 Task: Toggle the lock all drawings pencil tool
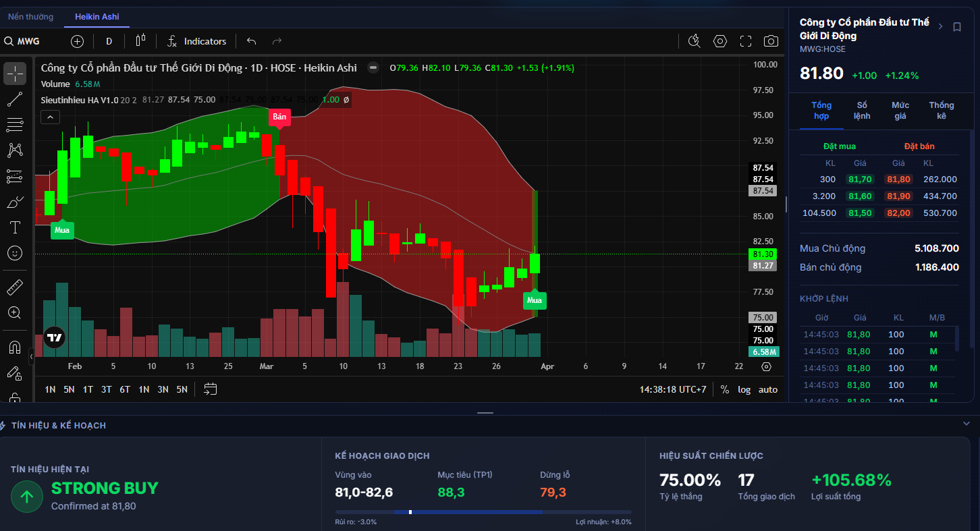pos(15,373)
